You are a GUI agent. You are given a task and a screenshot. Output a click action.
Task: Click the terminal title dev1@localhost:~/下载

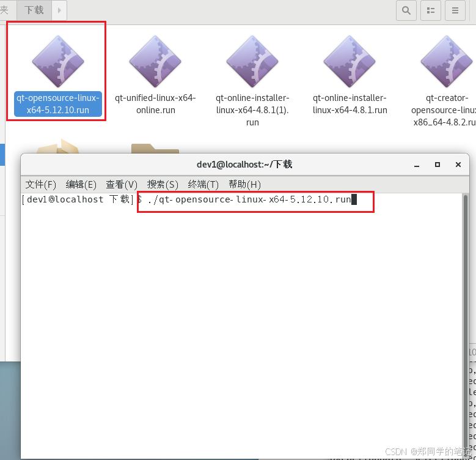coord(244,165)
